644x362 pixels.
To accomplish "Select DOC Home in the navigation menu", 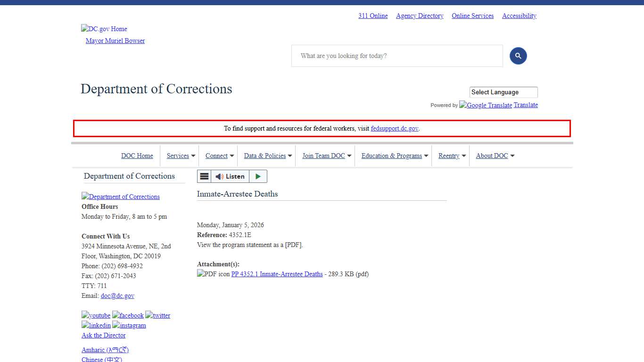I will [137, 156].
